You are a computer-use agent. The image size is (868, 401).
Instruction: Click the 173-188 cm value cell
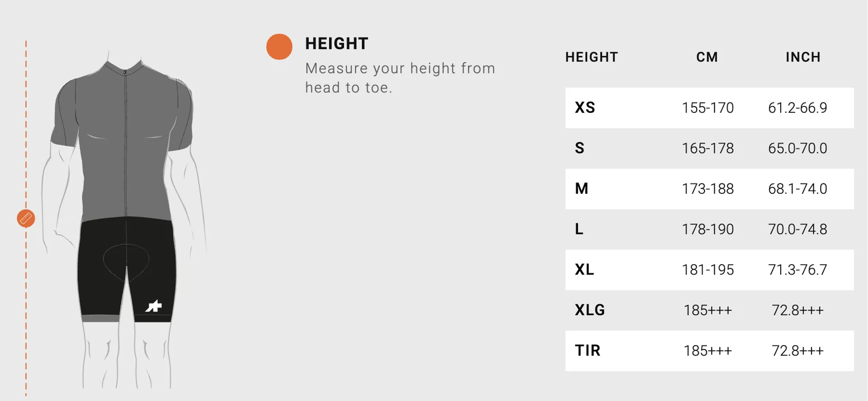708,189
